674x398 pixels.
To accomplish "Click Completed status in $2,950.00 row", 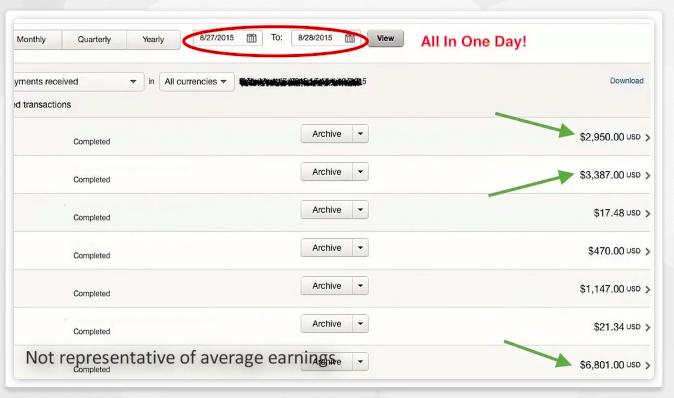I will tap(92, 142).
